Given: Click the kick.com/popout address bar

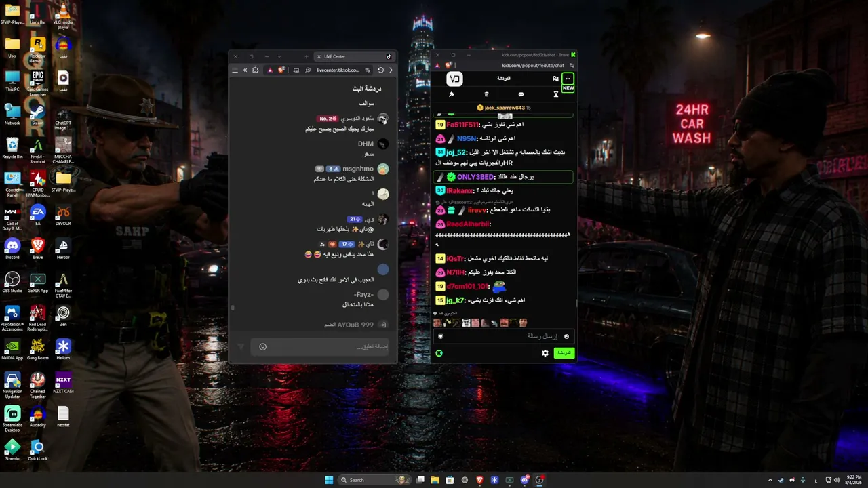Looking at the screenshot, I should (533, 66).
